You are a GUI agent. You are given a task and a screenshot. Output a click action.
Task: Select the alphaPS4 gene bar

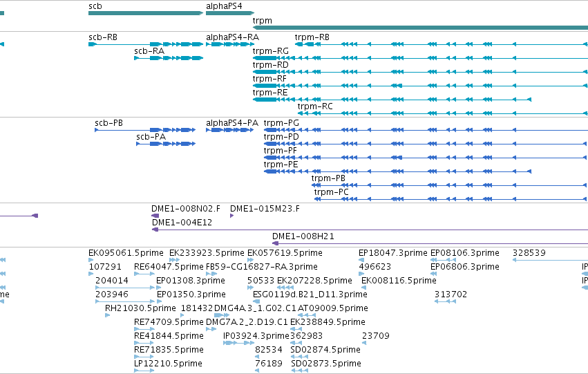tap(230, 13)
